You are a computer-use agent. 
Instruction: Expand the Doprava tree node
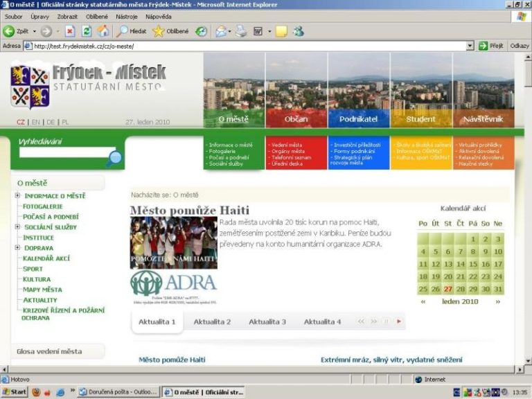pyautogui.click(x=17, y=247)
